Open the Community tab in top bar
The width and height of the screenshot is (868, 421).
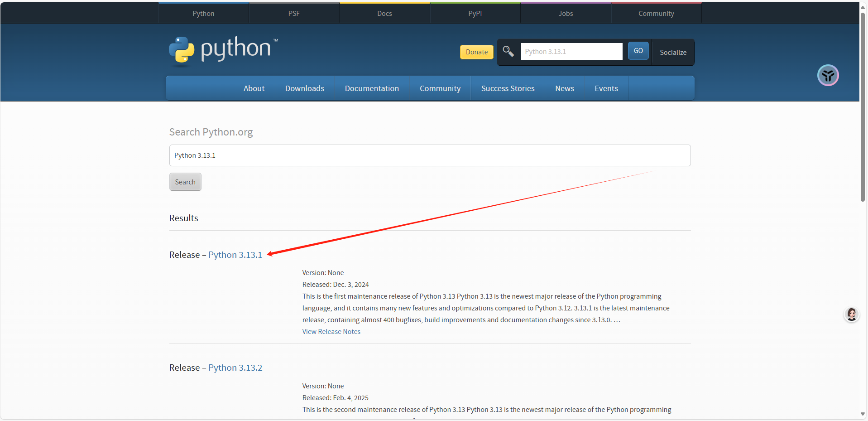[x=656, y=13]
